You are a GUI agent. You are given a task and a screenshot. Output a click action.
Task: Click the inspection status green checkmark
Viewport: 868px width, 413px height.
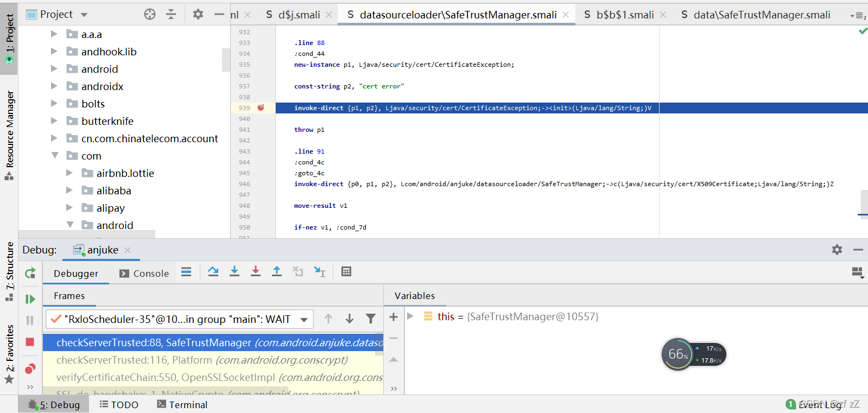coord(863,31)
